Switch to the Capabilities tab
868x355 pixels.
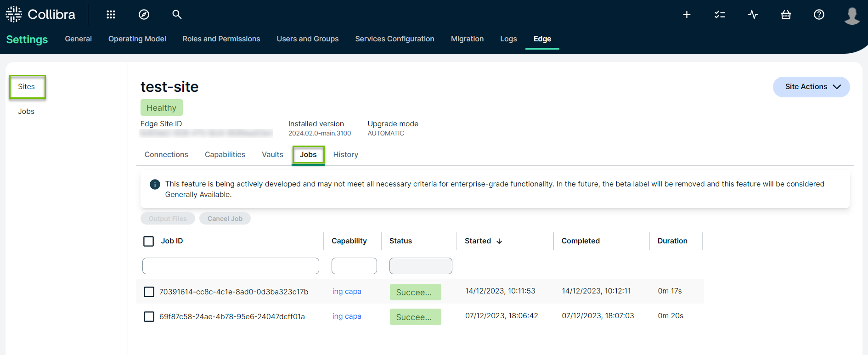[x=225, y=155]
